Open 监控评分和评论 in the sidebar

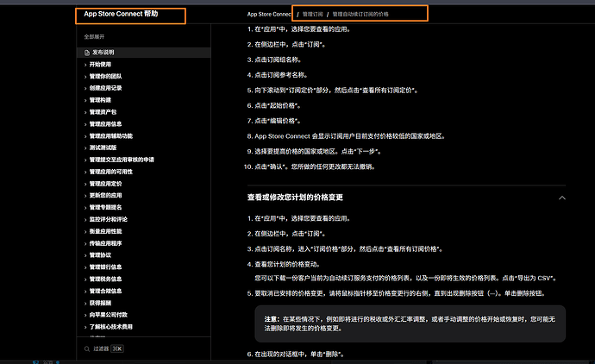point(108,219)
